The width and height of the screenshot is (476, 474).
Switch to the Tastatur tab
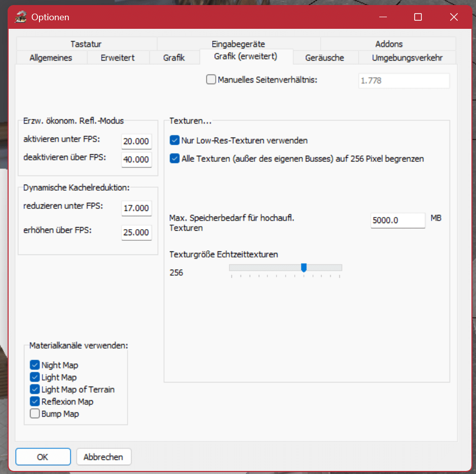86,44
